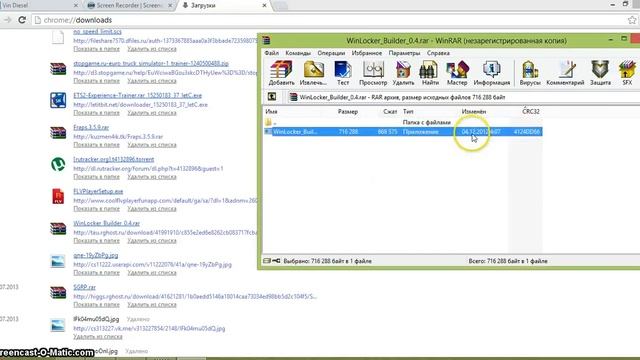Open the Options (Параметры) menu

pyautogui.click(x=404, y=53)
